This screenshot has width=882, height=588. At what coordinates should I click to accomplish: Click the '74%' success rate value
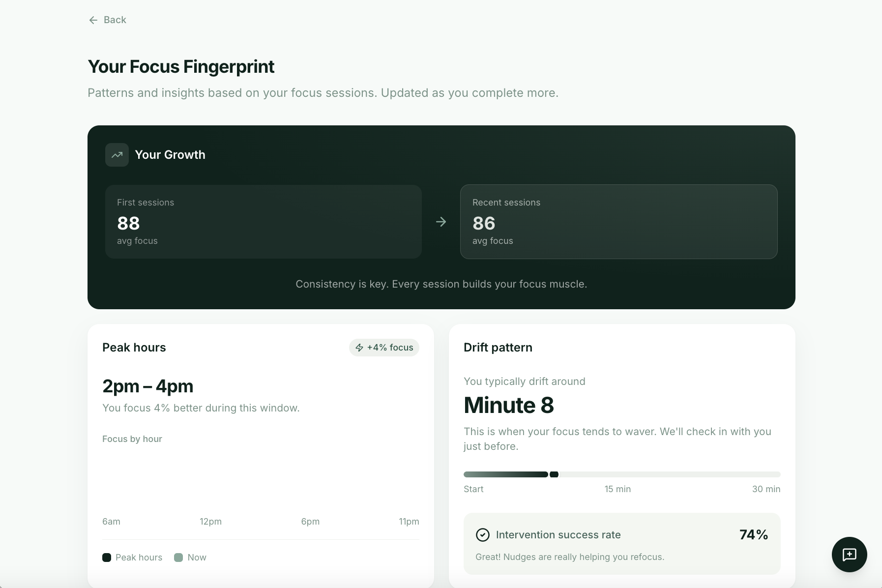[x=754, y=535]
